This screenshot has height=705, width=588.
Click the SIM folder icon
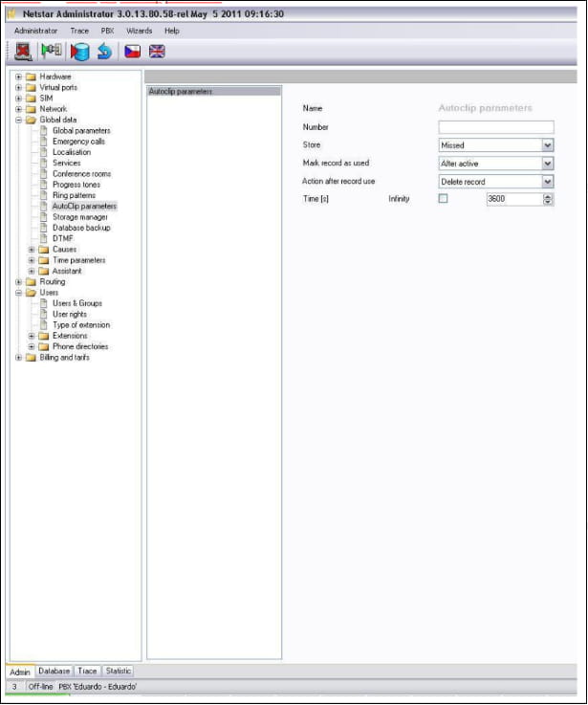[31, 99]
